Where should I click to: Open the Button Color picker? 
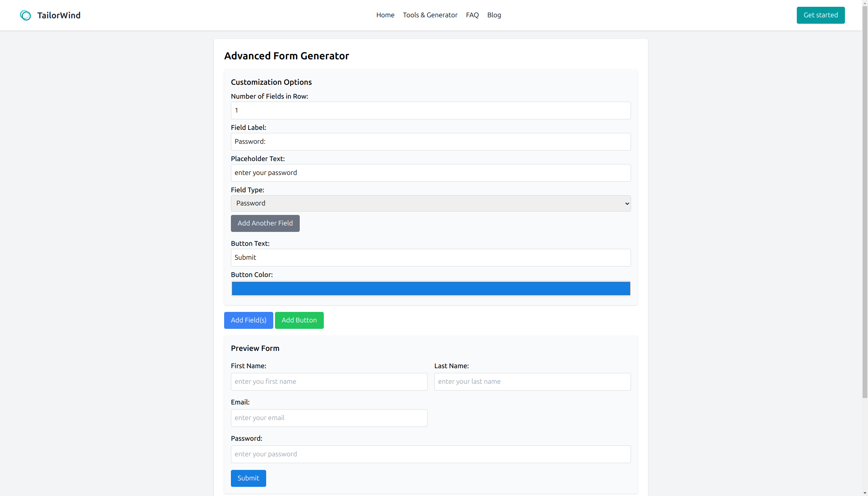tap(430, 288)
